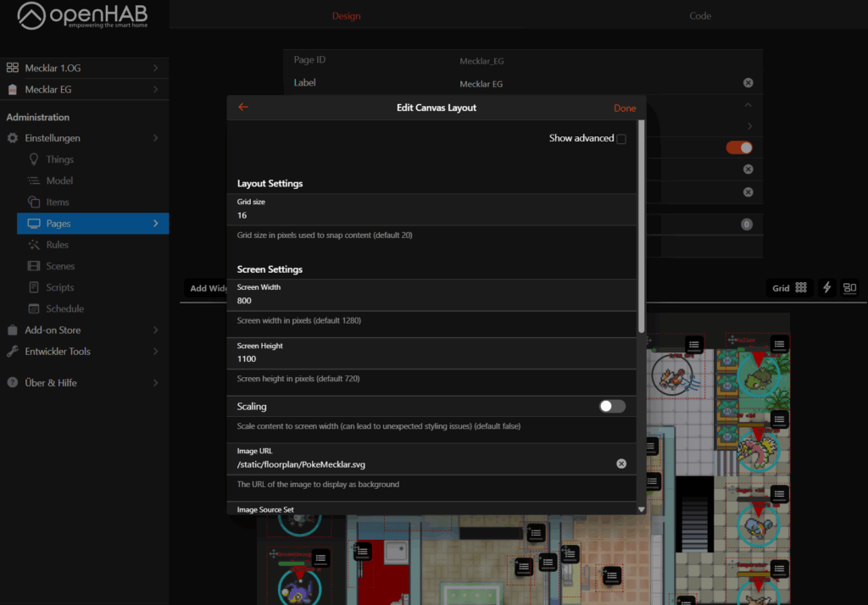This screenshot has width=868, height=605.
Task: Click the move handle of the Squirtle widget
Action: coord(732,489)
